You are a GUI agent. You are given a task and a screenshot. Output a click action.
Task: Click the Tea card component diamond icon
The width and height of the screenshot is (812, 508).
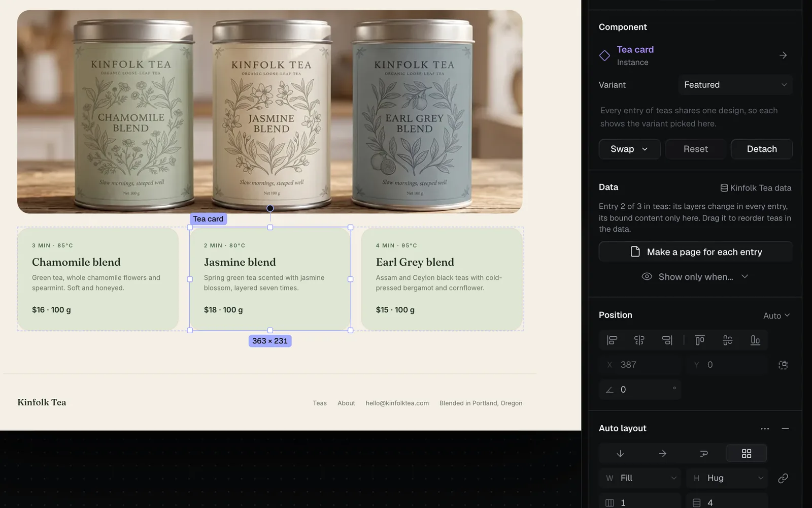(x=604, y=55)
